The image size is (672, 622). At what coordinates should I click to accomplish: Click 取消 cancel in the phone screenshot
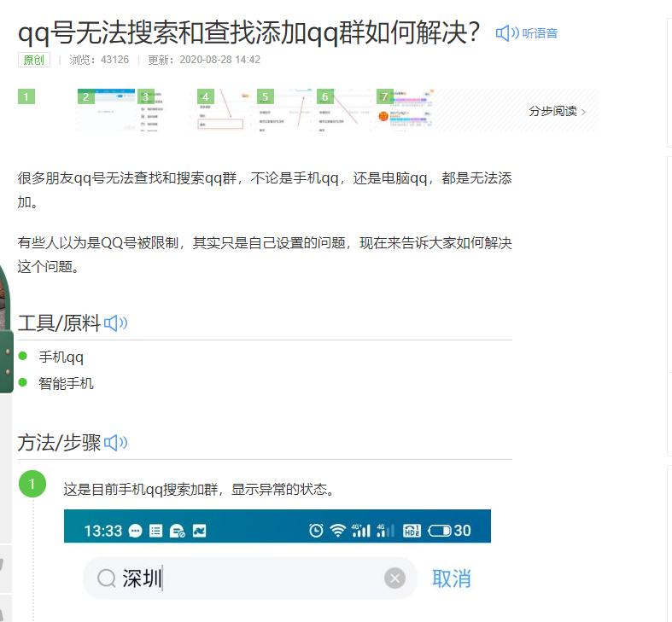point(452,578)
